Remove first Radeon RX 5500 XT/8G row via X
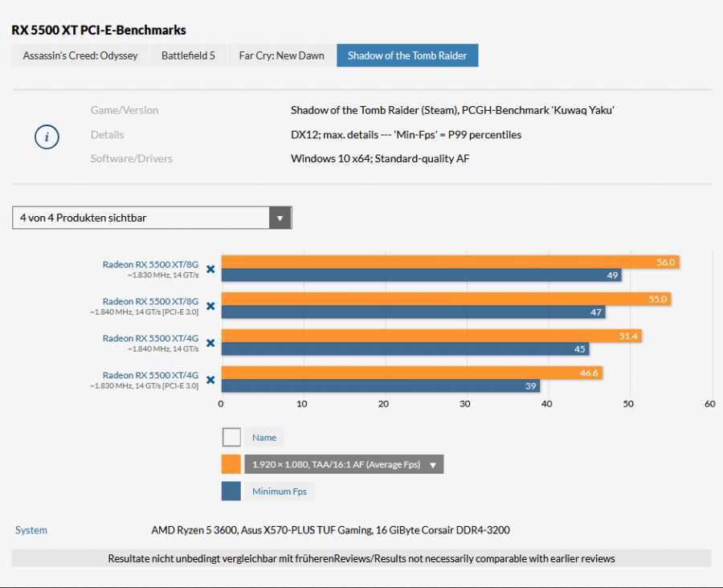723x588 pixels. click(x=210, y=269)
